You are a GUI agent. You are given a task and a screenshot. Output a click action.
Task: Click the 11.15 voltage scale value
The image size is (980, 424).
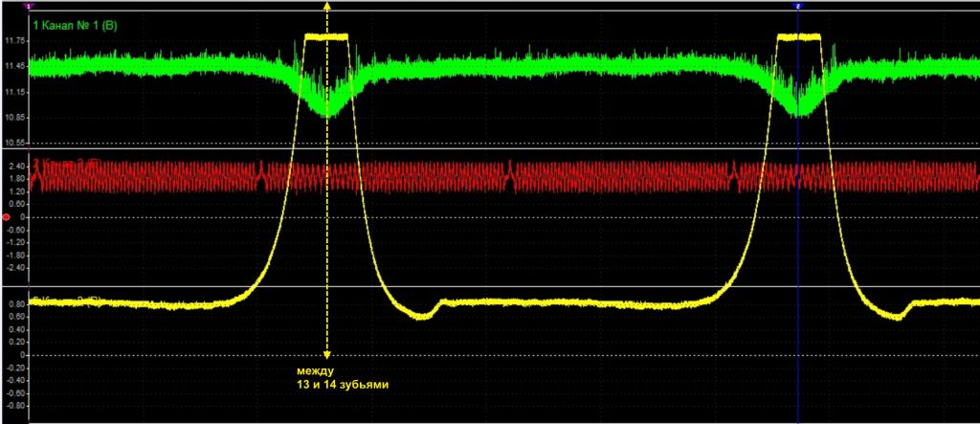[17, 92]
